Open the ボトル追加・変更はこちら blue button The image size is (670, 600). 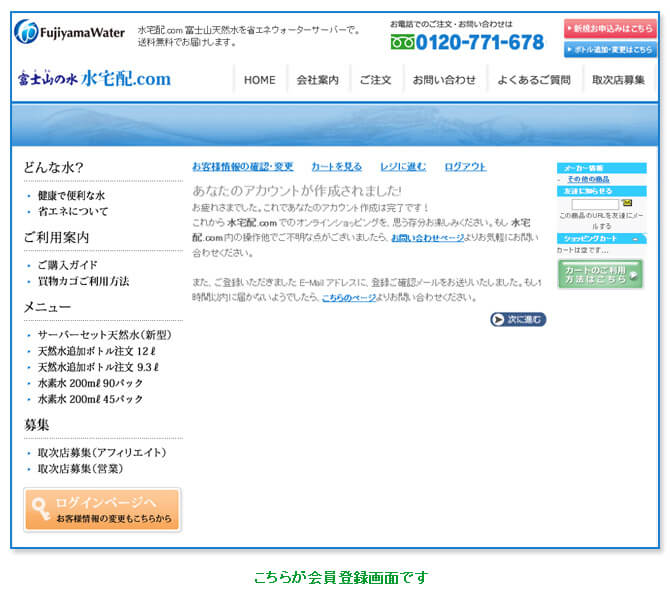[610, 50]
